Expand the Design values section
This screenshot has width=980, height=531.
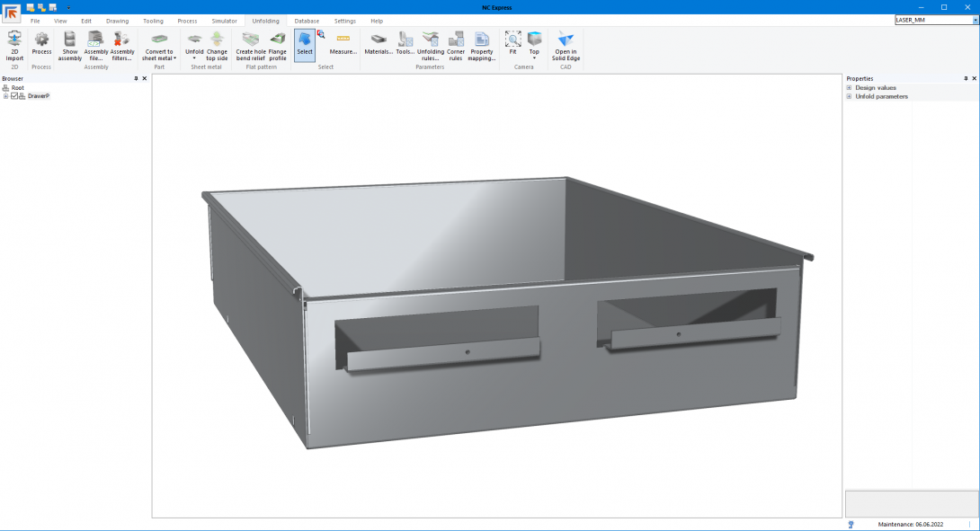click(849, 88)
